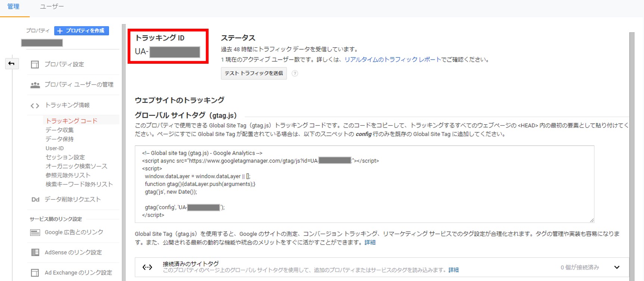Click the AdSense のリンク設定 icon
This screenshot has height=281, width=644.
[x=35, y=253]
